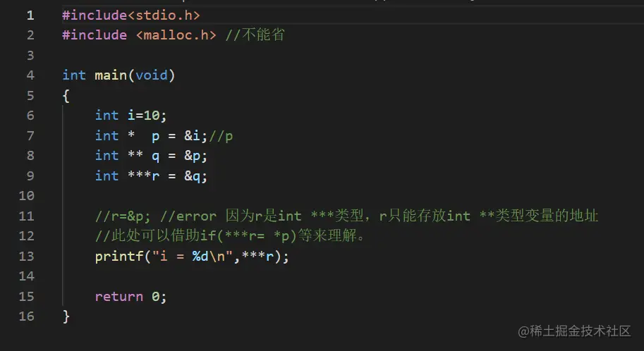The width and height of the screenshot is (644, 351).
Task: Click line number 15 in the gutter
Action: (x=26, y=297)
